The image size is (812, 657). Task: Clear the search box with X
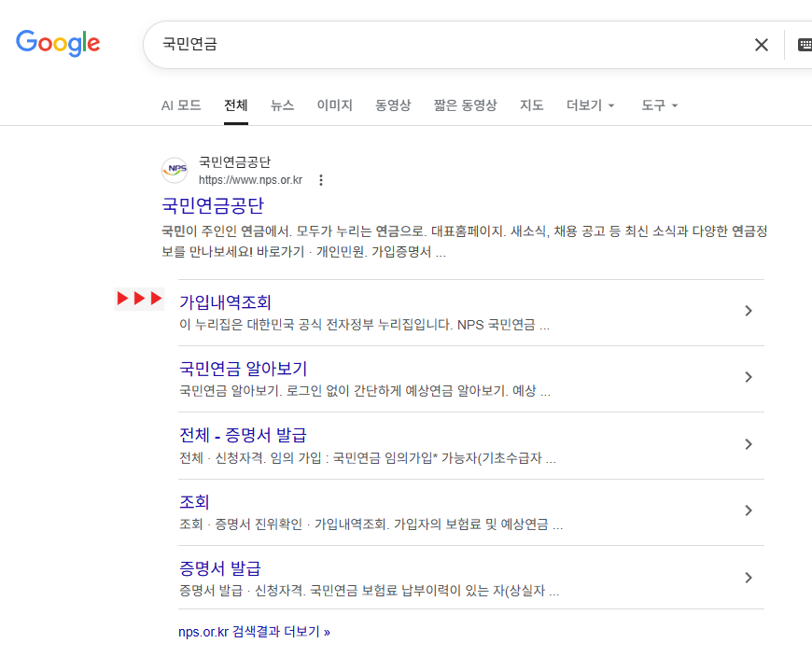click(762, 45)
